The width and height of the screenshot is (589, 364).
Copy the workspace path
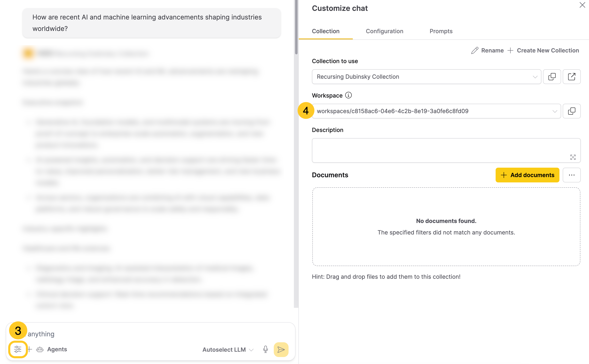[572, 111]
